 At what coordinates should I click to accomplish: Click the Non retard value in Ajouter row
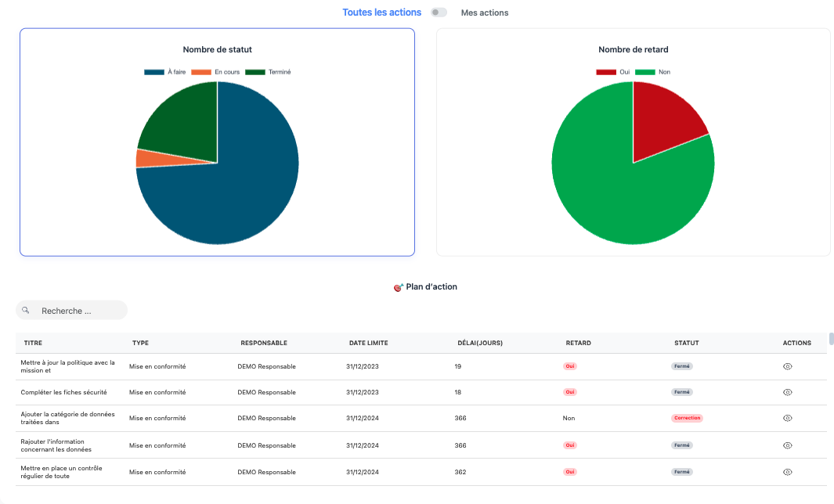click(x=569, y=419)
